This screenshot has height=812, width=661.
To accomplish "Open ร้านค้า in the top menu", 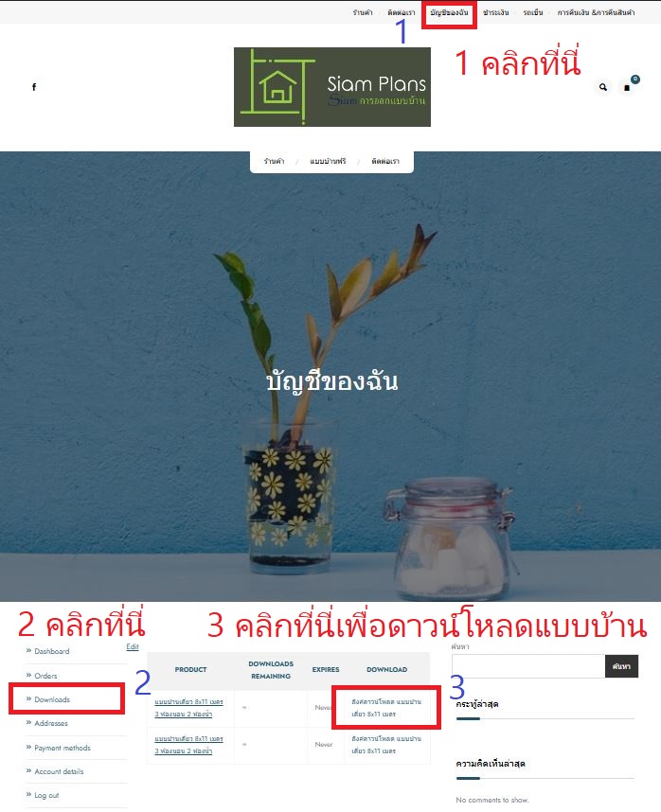I will pyautogui.click(x=363, y=12).
